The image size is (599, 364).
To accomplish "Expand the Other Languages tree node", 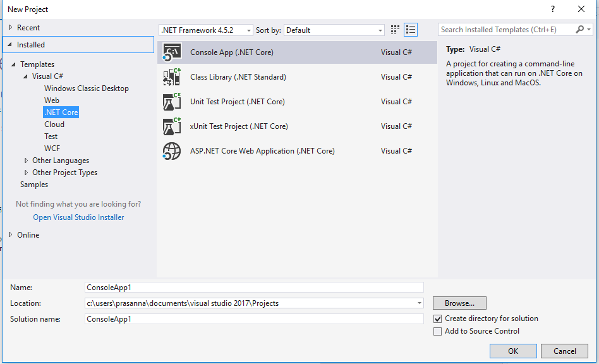I will pyautogui.click(x=27, y=161).
